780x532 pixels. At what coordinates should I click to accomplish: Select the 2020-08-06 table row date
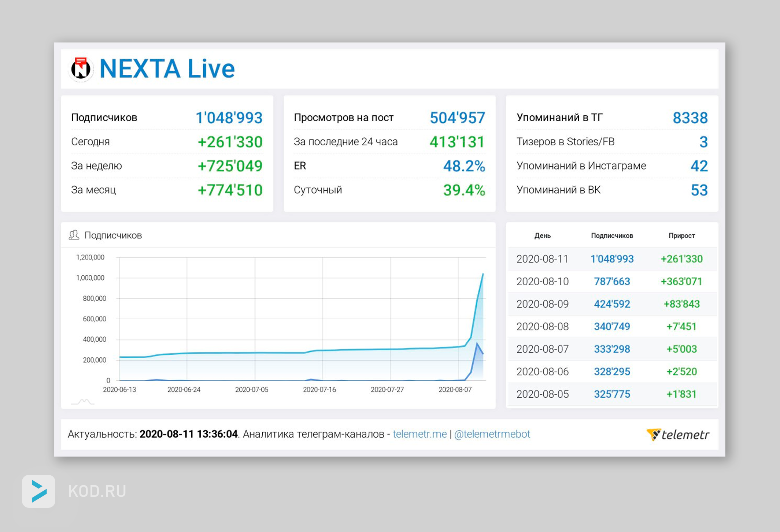click(x=543, y=372)
